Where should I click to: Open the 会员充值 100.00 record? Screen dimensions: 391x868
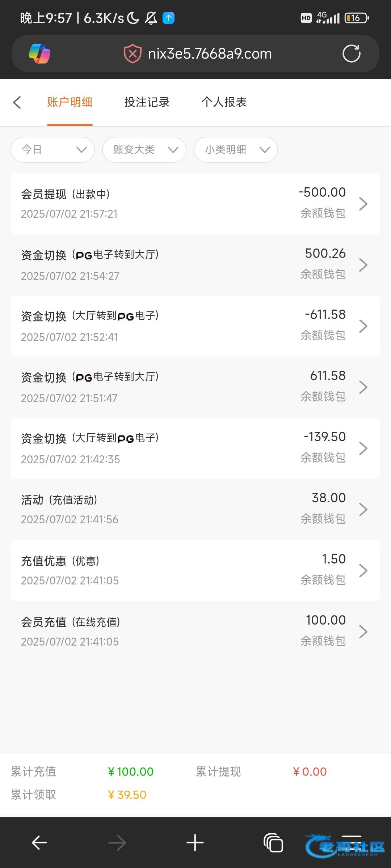pos(195,631)
